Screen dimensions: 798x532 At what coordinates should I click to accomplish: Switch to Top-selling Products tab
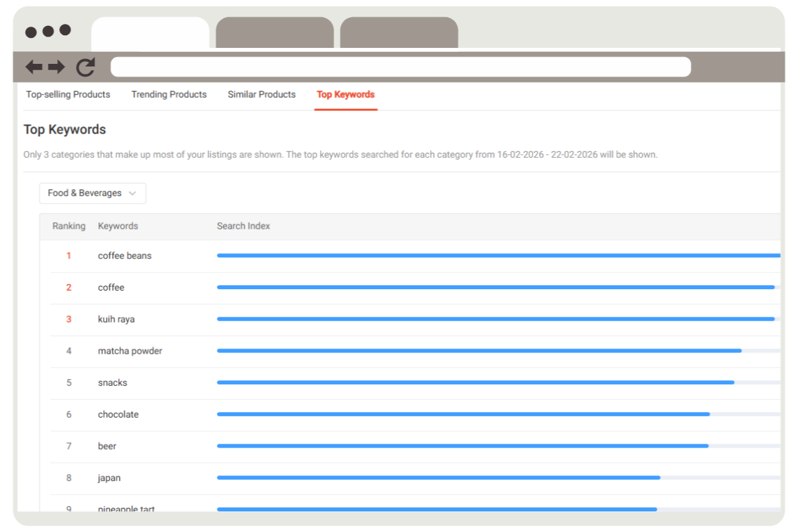pyautogui.click(x=68, y=94)
